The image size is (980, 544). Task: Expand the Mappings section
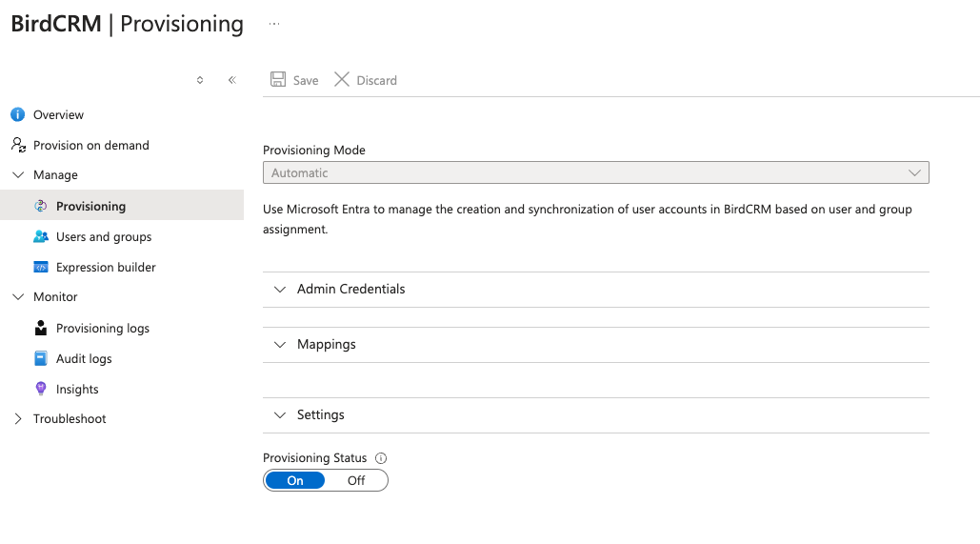[x=326, y=344]
